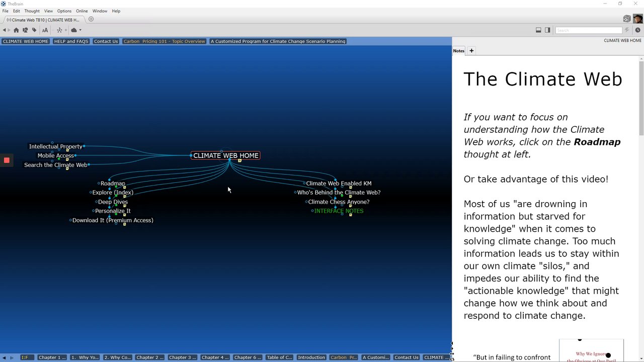Viewport: 644px width, 362px height.
Task: Open Chapter 4 in history bar
Action: pos(215,357)
